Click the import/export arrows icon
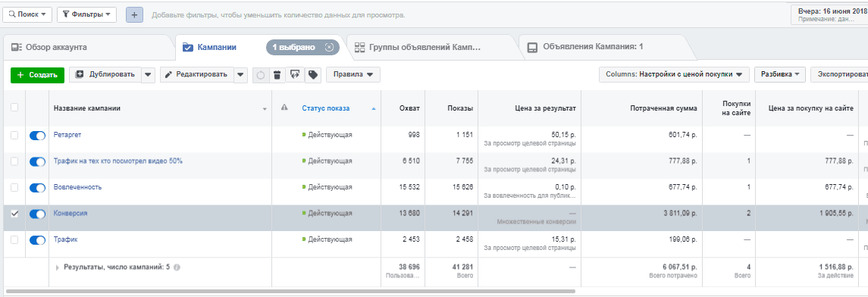This screenshot has height=297, width=868. pyautogui.click(x=295, y=75)
